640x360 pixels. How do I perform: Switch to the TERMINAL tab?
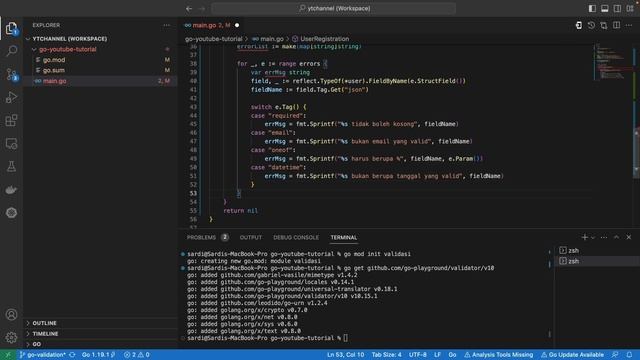(x=344, y=238)
